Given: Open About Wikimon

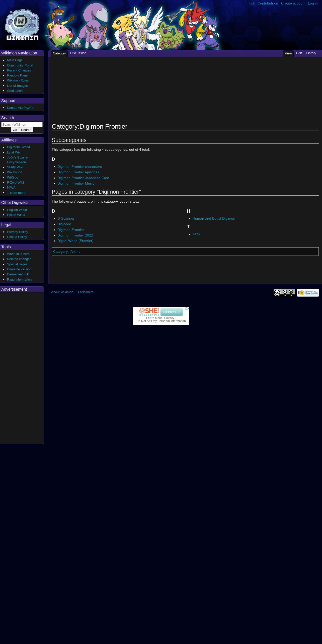Looking at the screenshot, I should 62,292.
